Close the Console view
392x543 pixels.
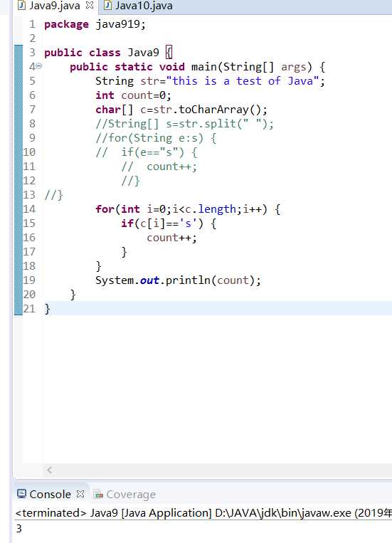point(80,494)
